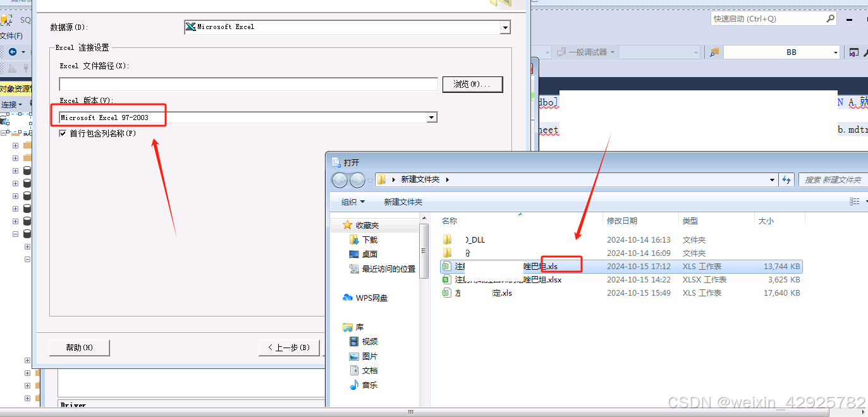The image size is (868, 417).
Task: Open the 组织 menu
Action: pyautogui.click(x=353, y=202)
